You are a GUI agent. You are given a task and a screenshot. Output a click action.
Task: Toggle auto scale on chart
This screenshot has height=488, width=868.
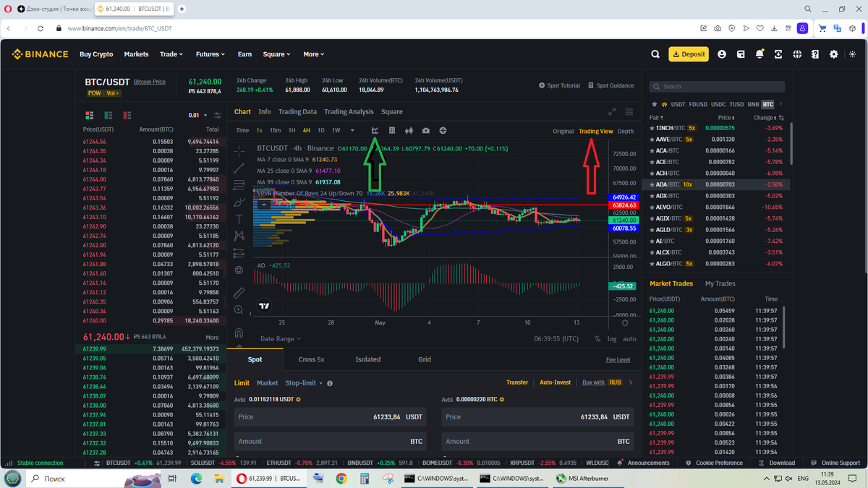coord(629,338)
